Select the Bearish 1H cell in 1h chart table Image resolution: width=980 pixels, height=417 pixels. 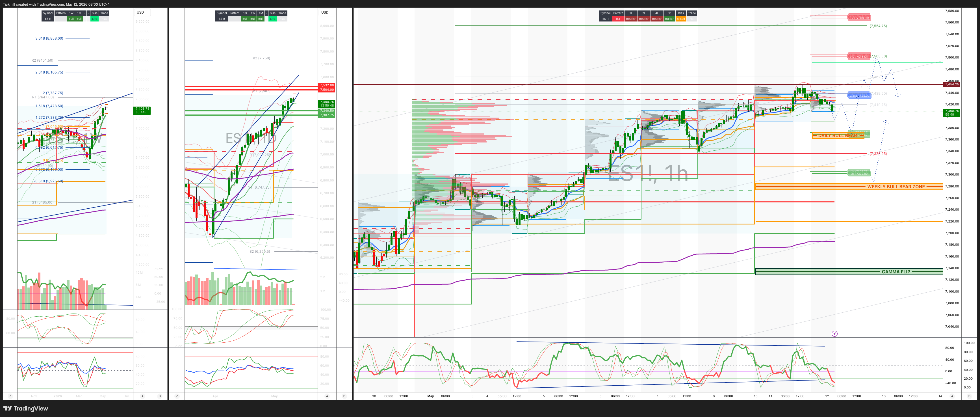click(631, 19)
